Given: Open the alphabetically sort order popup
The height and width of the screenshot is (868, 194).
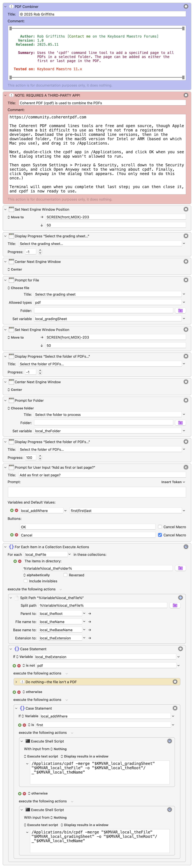Looking at the screenshot, I should 36,575.
